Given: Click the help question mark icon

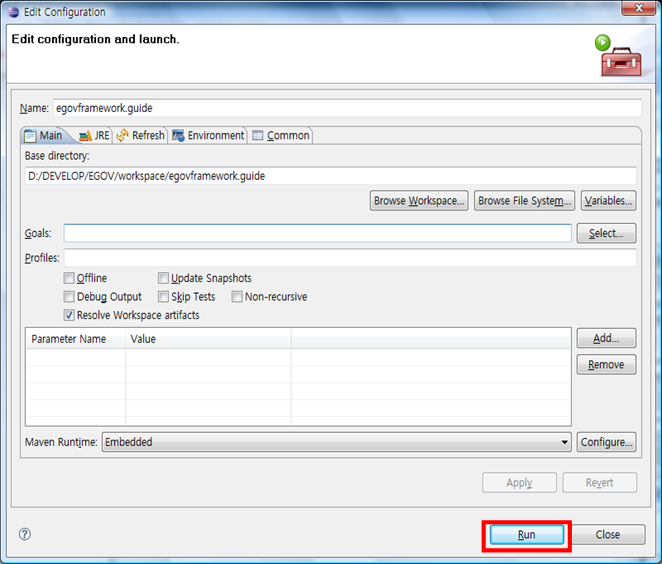Looking at the screenshot, I should (25, 535).
